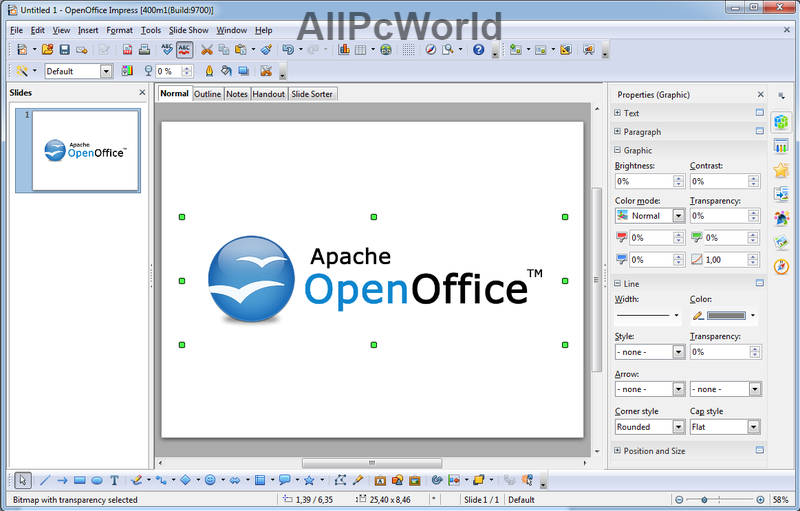The image size is (800, 511).
Task: Select the Stars shapes tool
Action: [x=309, y=480]
